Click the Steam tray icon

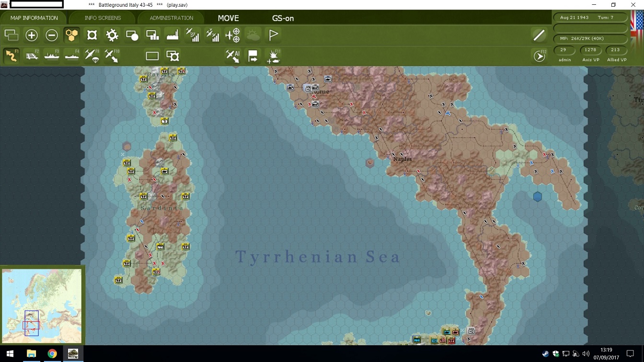(545, 354)
